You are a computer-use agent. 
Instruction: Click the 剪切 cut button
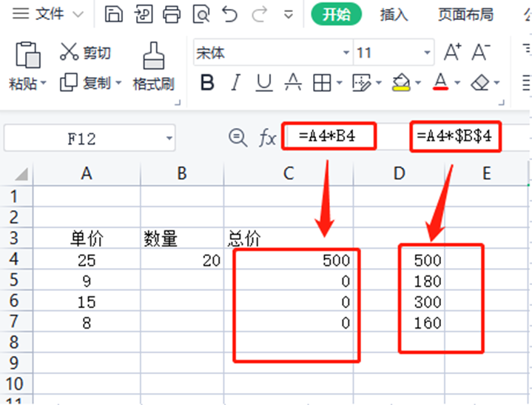(86, 53)
